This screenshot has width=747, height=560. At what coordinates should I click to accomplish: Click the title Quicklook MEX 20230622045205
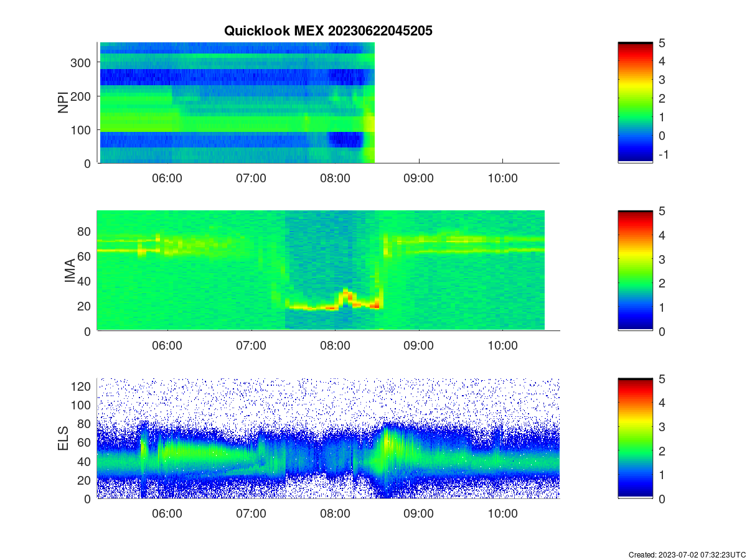(x=328, y=30)
